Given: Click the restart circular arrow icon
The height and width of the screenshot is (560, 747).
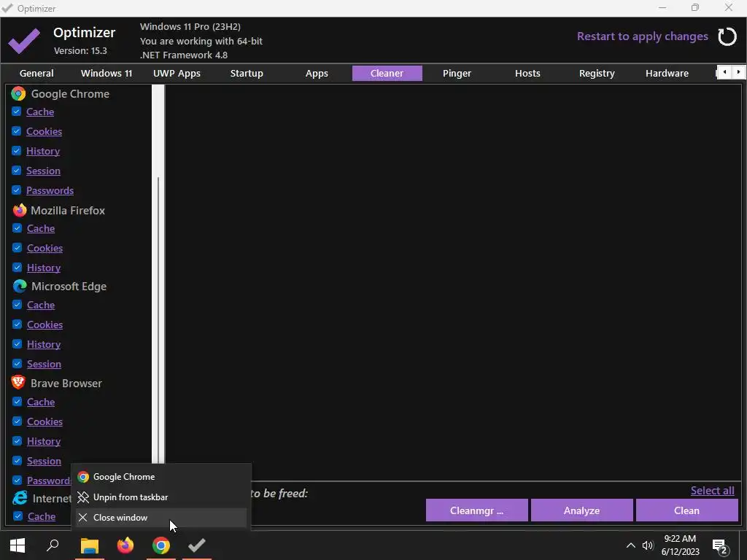Looking at the screenshot, I should point(727,36).
